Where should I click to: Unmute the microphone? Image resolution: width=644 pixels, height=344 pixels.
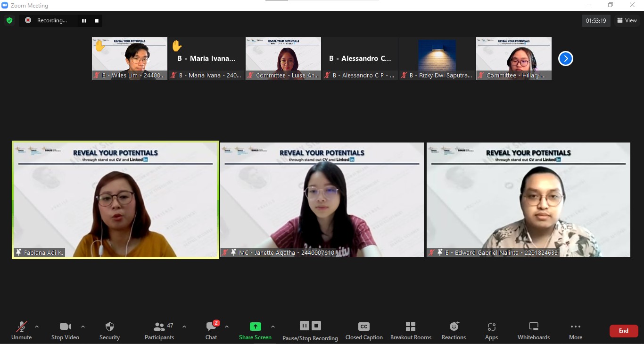(21, 330)
